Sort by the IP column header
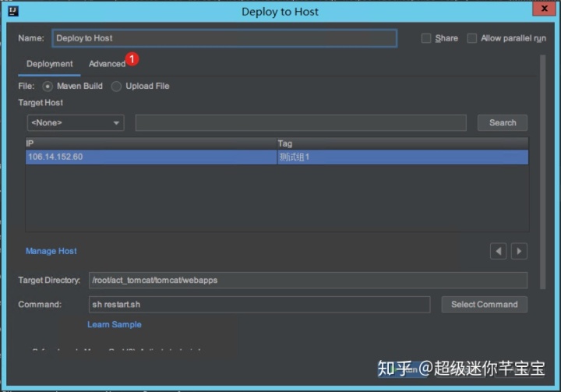Screen dimensions: 561x392 151,143
